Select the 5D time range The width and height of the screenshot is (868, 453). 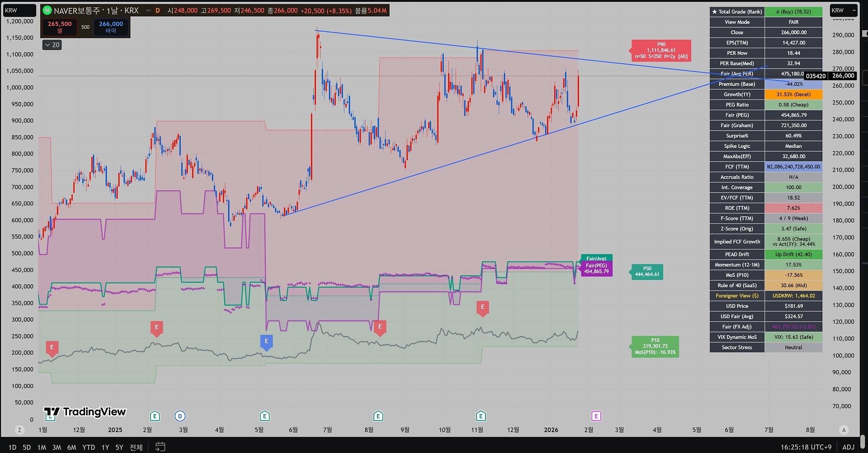pyautogui.click(x=27, y=448)
